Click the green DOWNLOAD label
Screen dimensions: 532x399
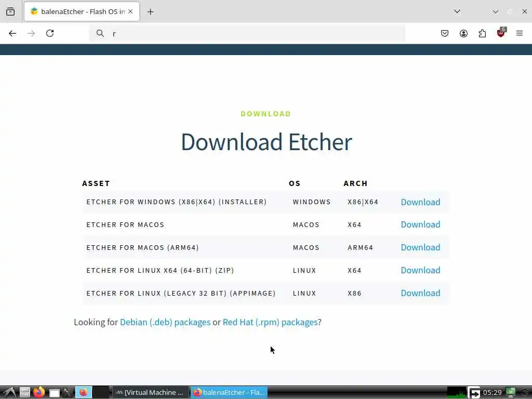(x=265, y=114)
